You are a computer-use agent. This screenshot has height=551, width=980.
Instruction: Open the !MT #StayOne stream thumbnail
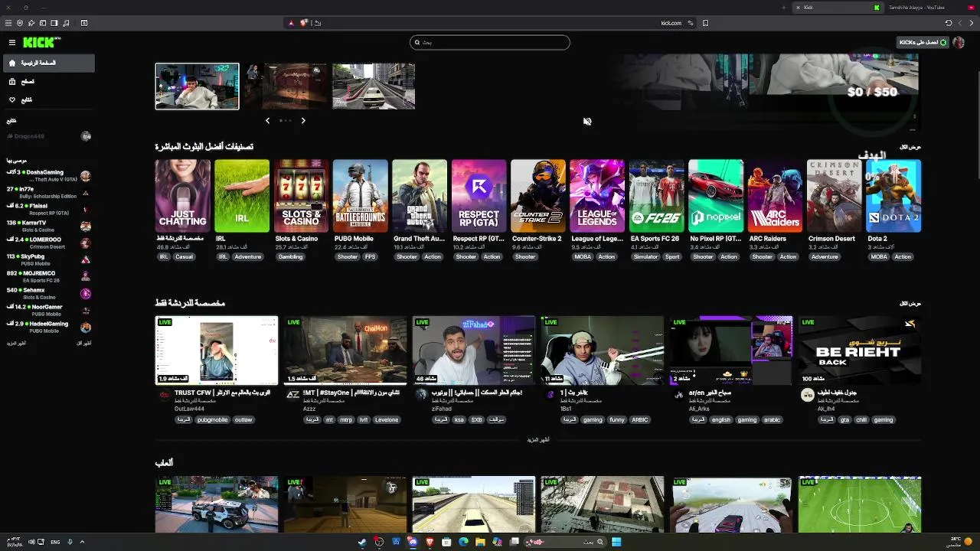pyautogui.click(x=345, y=350)
